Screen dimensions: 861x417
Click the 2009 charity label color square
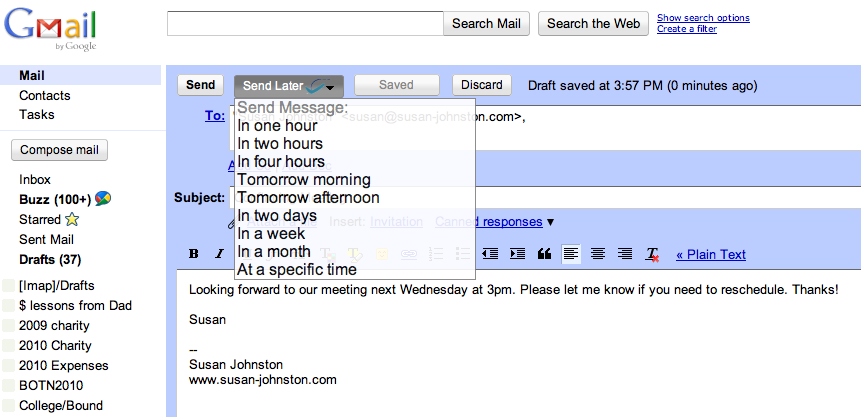[9, 326]
